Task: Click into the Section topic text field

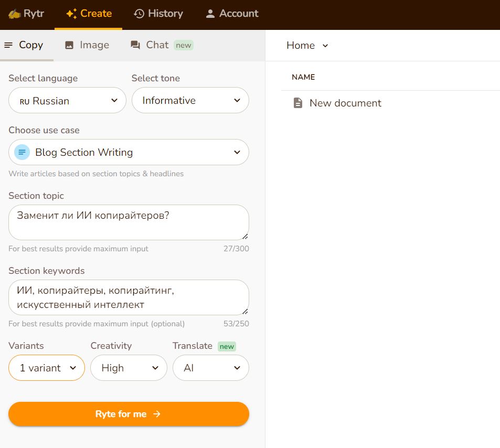Action: [x=129, y=222]
